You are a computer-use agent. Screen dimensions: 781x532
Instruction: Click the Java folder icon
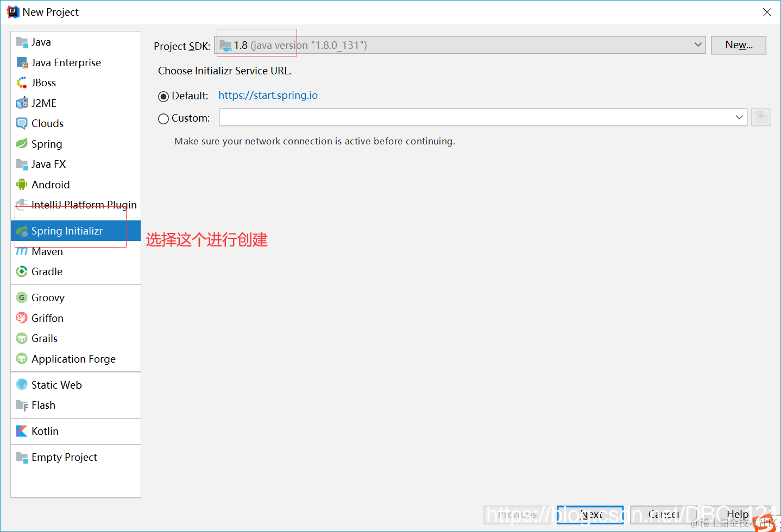click(x=22, y=42)
